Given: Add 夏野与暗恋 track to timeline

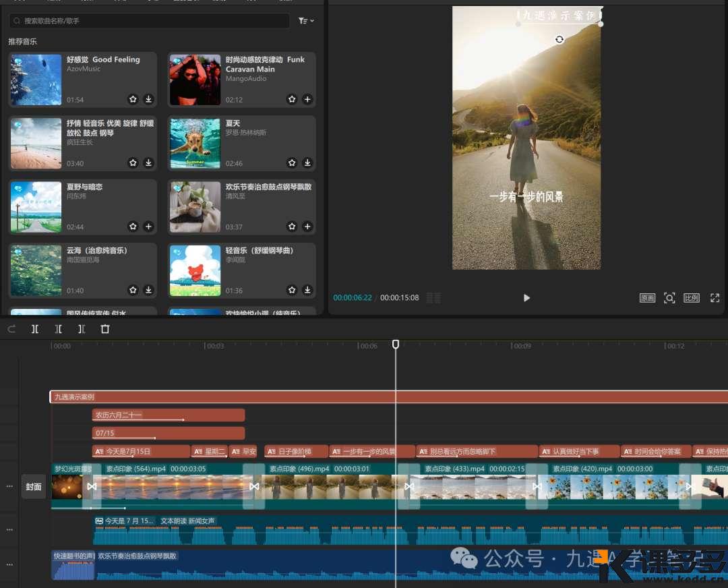Looking at the screenshot, I should tap(148, 226).
